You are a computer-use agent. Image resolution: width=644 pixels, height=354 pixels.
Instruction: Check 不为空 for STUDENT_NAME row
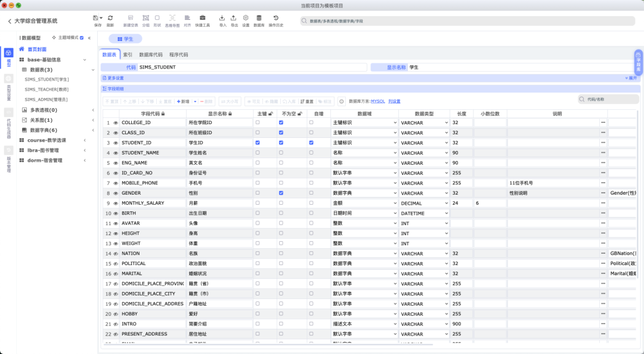pos(281,153)
